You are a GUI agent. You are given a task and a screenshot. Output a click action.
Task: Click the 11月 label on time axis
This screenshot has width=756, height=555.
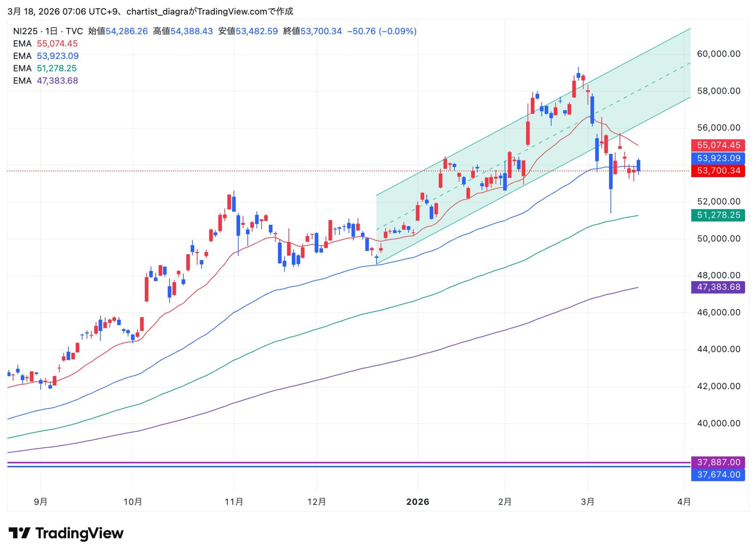234,502
